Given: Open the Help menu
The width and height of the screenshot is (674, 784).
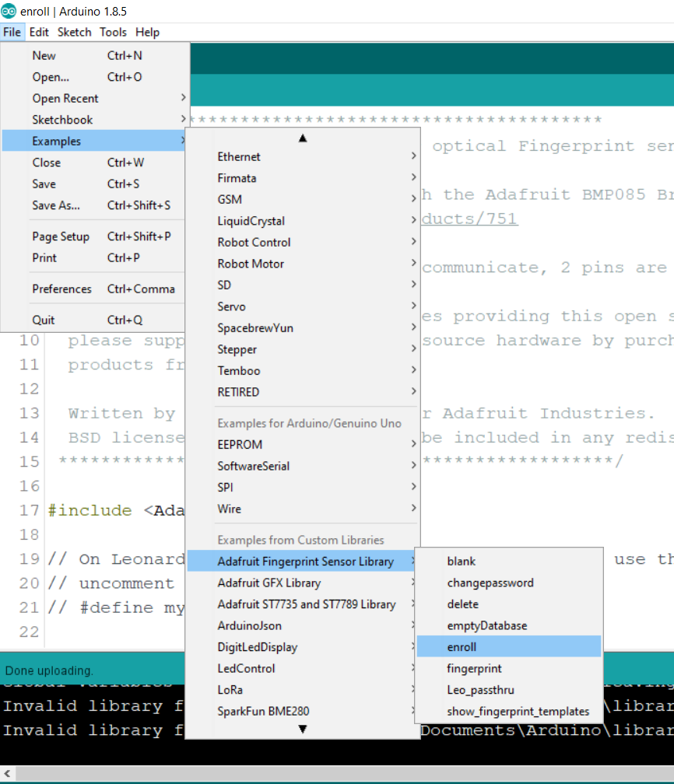Looking at the screenshot, I should 147,32.
